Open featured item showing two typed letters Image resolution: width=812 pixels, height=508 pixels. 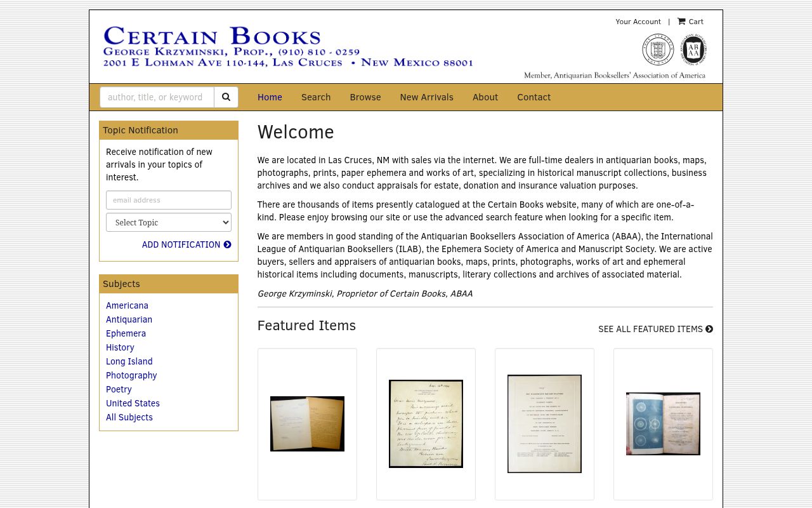pos(307,424)
